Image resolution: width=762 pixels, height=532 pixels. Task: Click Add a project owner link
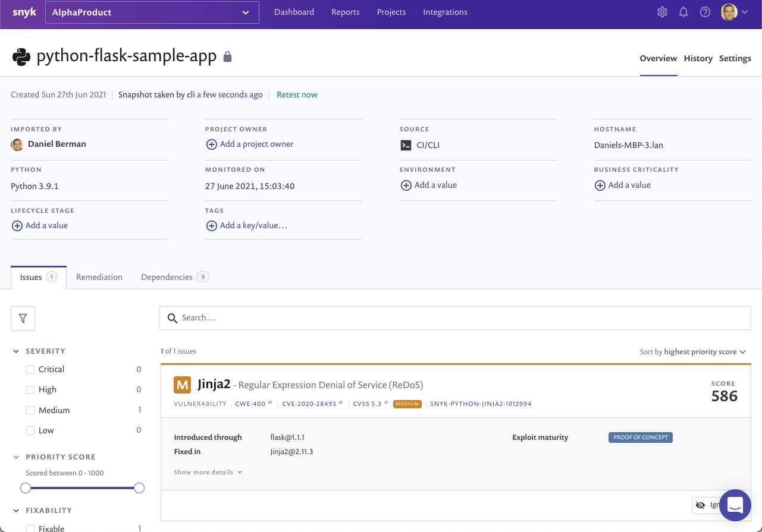click(256, 144)
